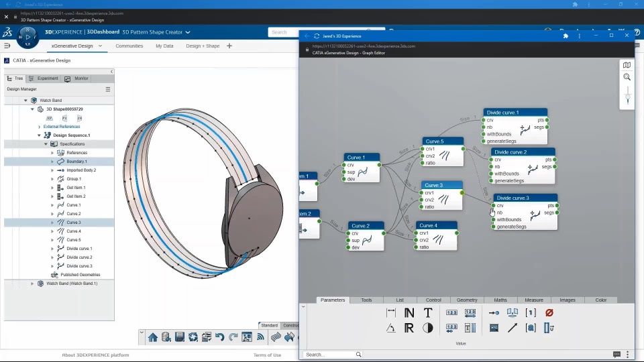This screenshot has height=362, width=644.
Task: Select the Divide curve.3 node header
Action: click(525, 198)
